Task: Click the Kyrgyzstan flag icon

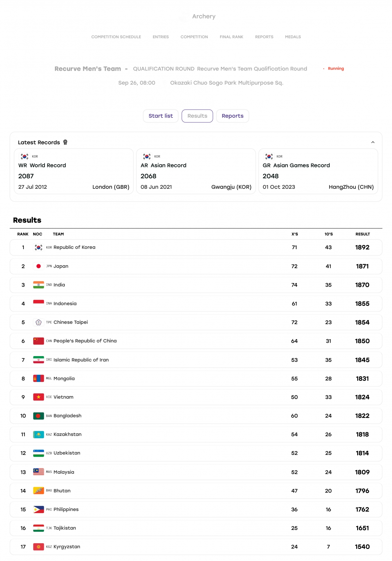Action: tap(39, 547)
